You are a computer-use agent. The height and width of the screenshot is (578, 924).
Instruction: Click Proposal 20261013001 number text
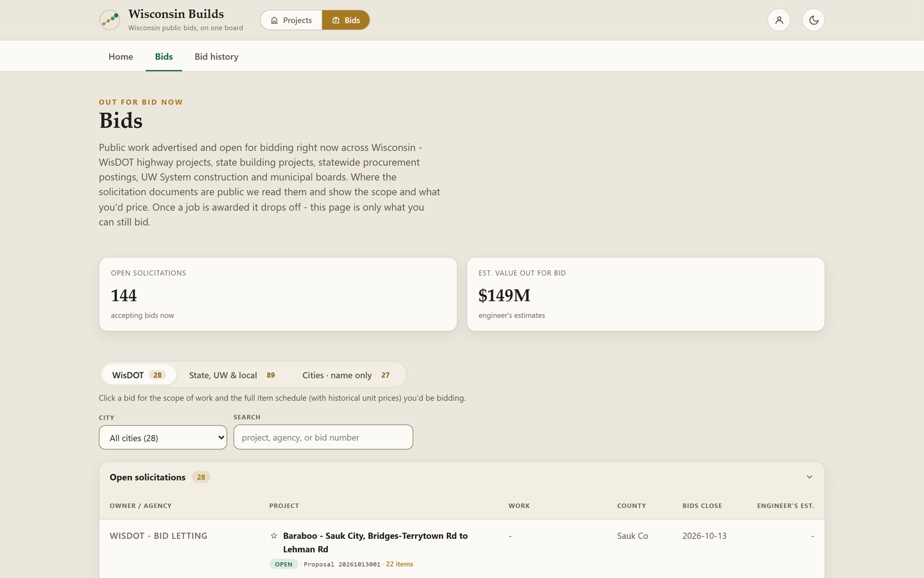pyautogui.click(x=342, y=565)
